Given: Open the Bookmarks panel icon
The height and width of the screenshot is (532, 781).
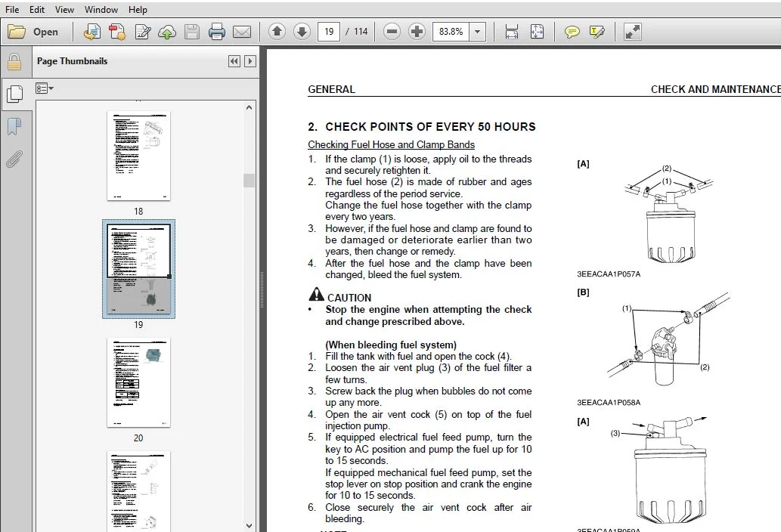Looking at the screenshot, I should coord(14,126).
